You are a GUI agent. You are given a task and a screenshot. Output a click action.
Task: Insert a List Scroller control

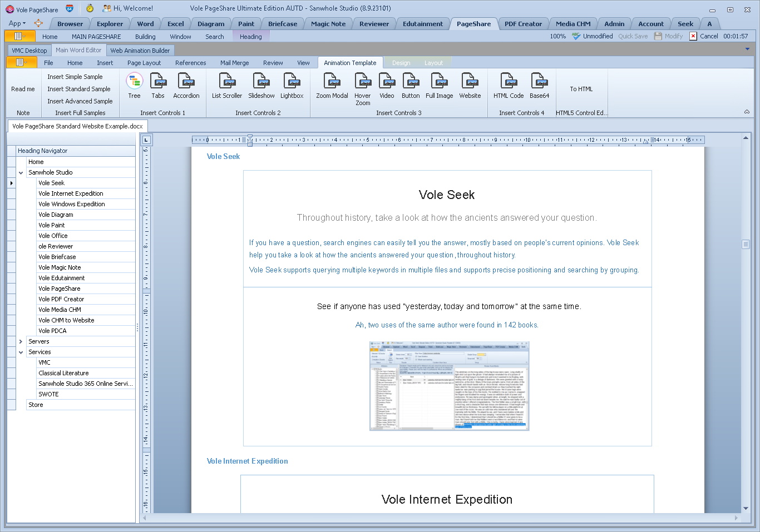click(x=227, y=86)
